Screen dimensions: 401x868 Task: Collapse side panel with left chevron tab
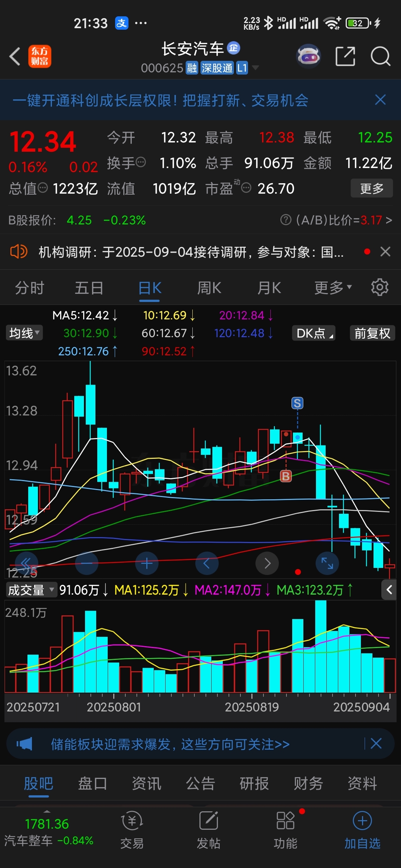point(389,590)
